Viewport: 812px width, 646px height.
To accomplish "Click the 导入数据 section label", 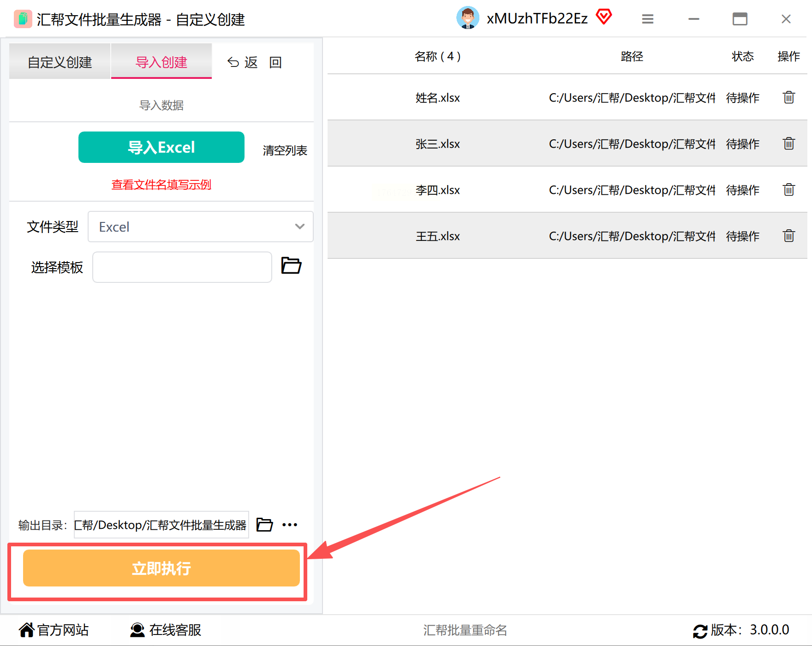I will [x=161, y=105].
